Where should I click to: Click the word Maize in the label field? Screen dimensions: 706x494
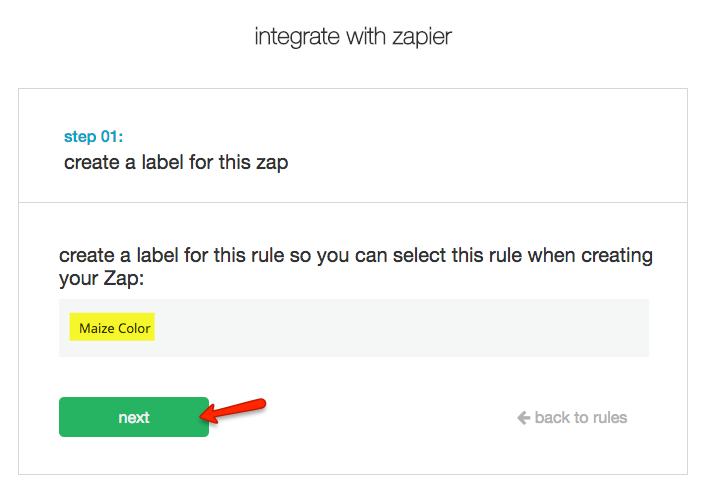tap(96, 328)
